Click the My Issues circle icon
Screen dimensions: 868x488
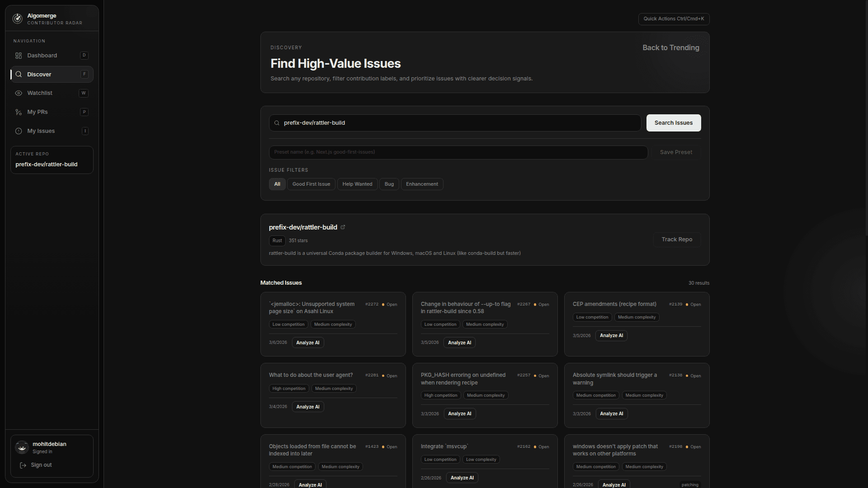pyautogui.click(x=19, y=131)
